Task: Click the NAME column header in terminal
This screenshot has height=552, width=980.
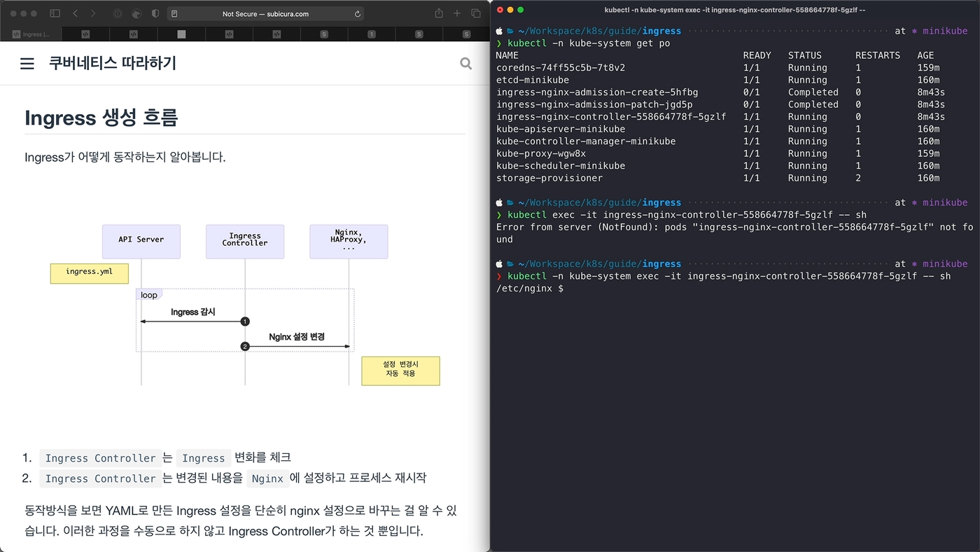Action: point(507,55)
